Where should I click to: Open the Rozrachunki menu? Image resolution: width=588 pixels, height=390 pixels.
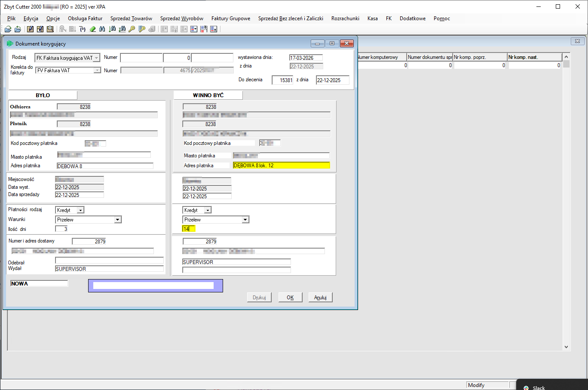345,18
